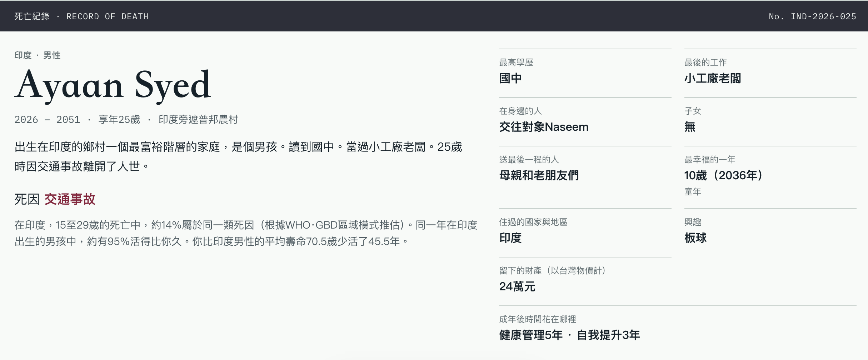
Task: Click the 送最後一程的人 field label
Action: pos(529,160)
